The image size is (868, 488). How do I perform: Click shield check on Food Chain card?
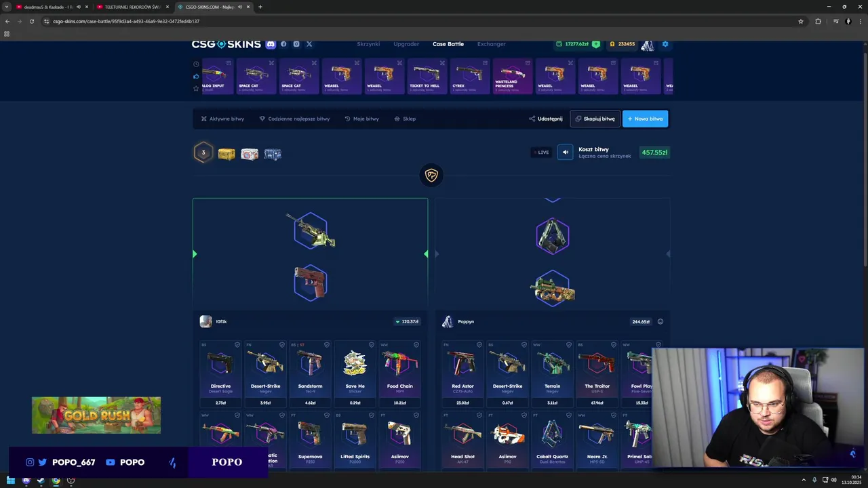click(x=416, y=345)
